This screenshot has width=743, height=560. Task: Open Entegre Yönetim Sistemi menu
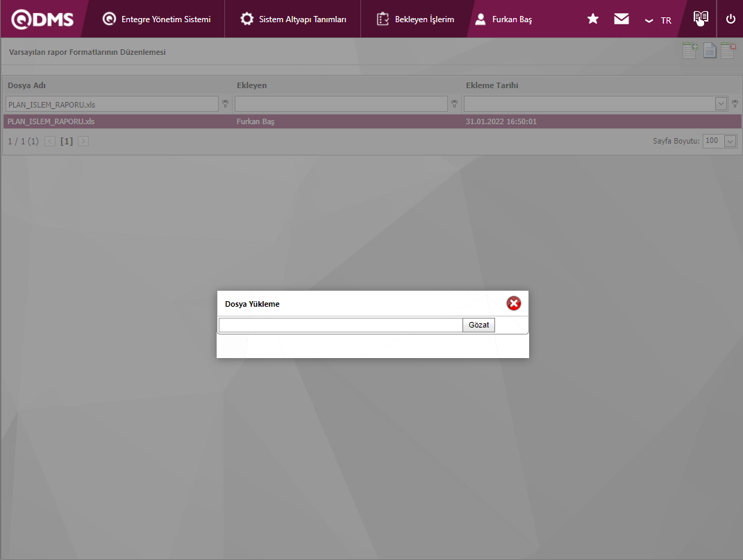[x=156, y=19]
